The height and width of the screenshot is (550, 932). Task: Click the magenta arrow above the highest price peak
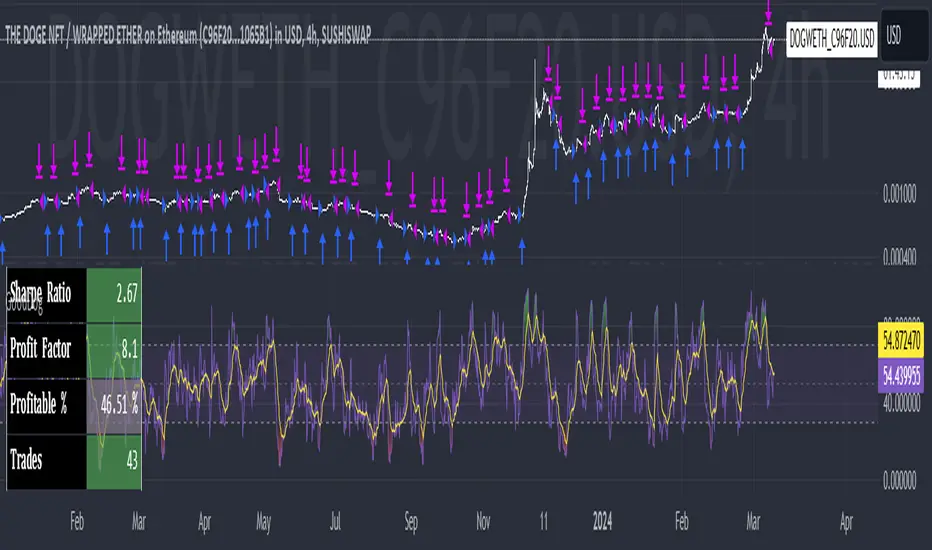pyautogui.click(x=769, y=13)
